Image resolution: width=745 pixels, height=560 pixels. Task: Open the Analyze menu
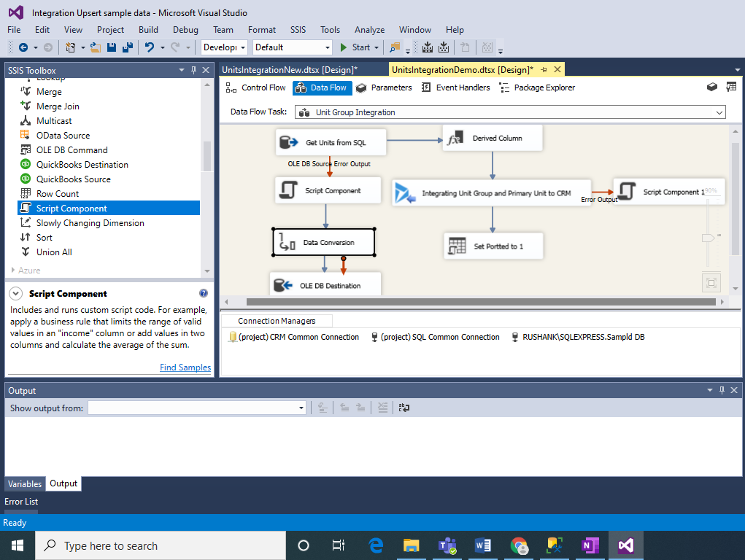coord(369,29)
